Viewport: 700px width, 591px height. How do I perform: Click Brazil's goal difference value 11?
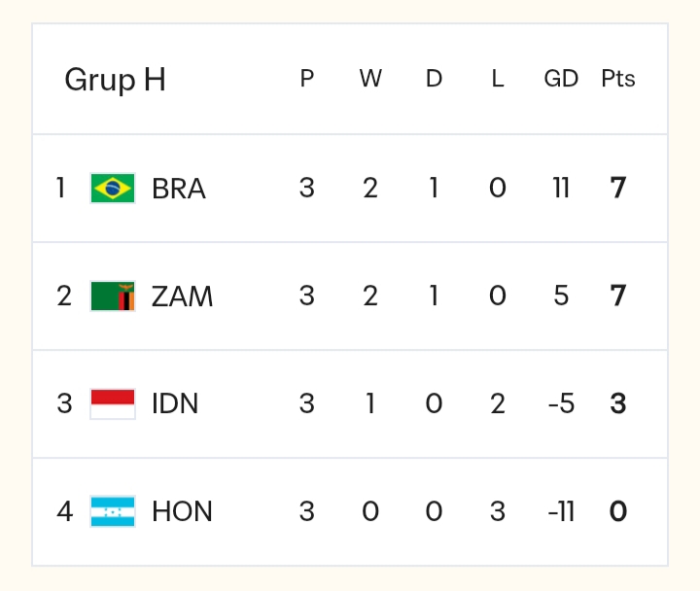click(561, 189)
